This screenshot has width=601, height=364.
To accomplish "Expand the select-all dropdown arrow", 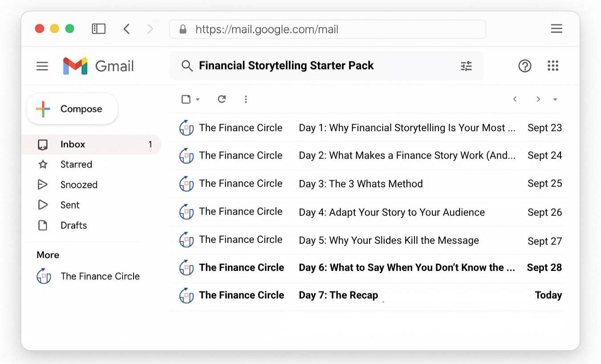I will tap(198, 99).
